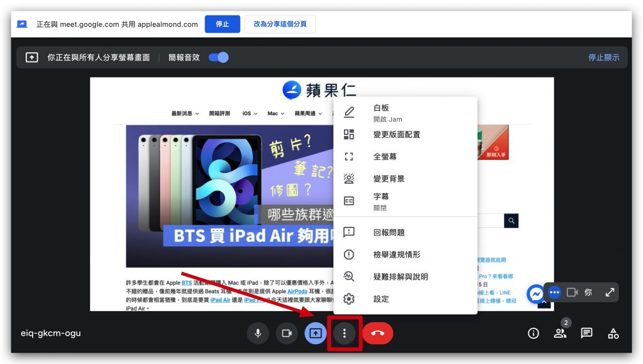Click the BTS link in the article
Viewport: 643px width, 364px height.
(x=186, y=283)
